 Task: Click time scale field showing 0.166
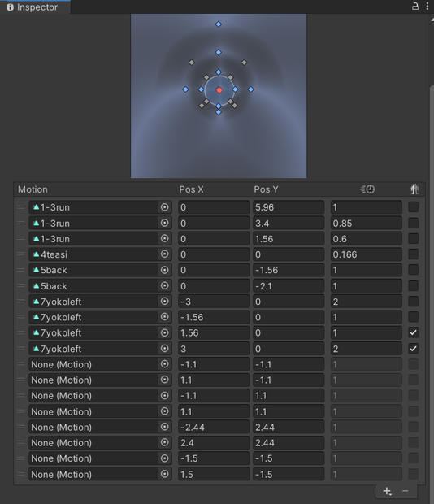point(367,254)
